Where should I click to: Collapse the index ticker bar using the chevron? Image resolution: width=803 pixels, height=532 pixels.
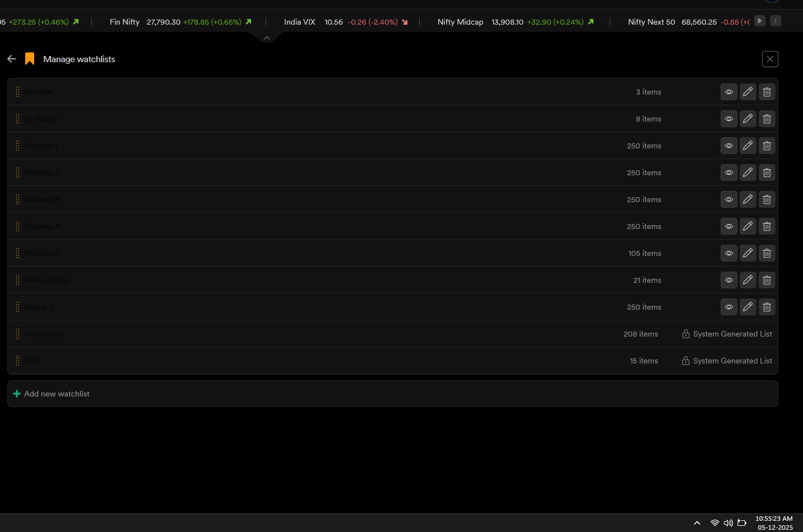click(x=267, y=38)
